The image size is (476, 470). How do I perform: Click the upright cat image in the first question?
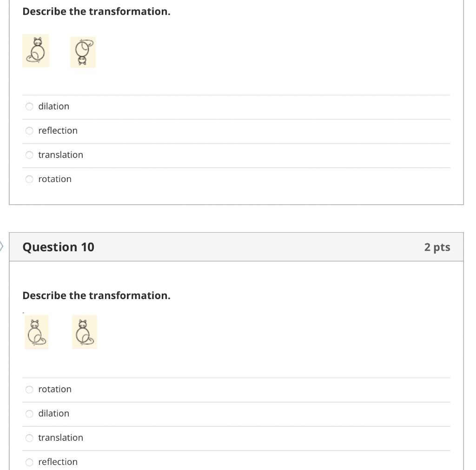click(x=35, y=51)
